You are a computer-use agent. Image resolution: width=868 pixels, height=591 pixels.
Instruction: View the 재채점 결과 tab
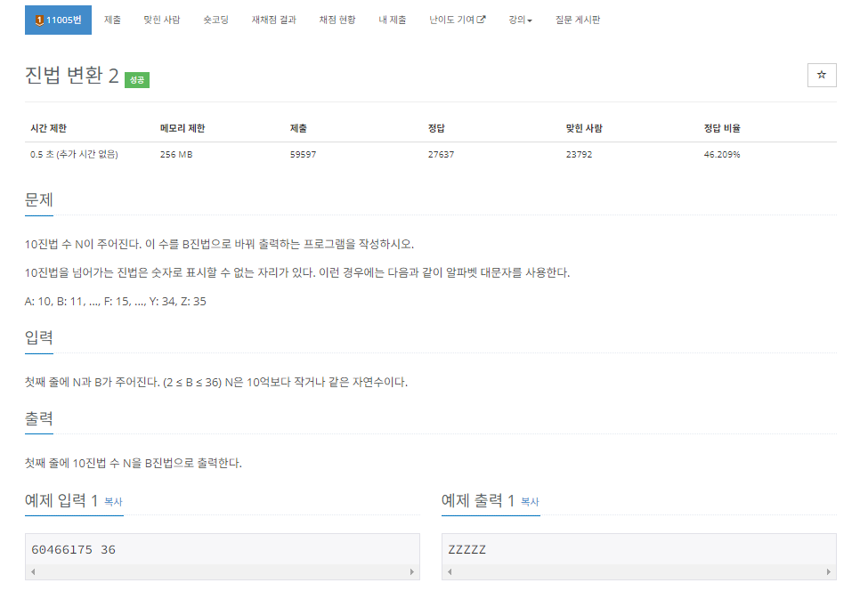click(274, 20)
